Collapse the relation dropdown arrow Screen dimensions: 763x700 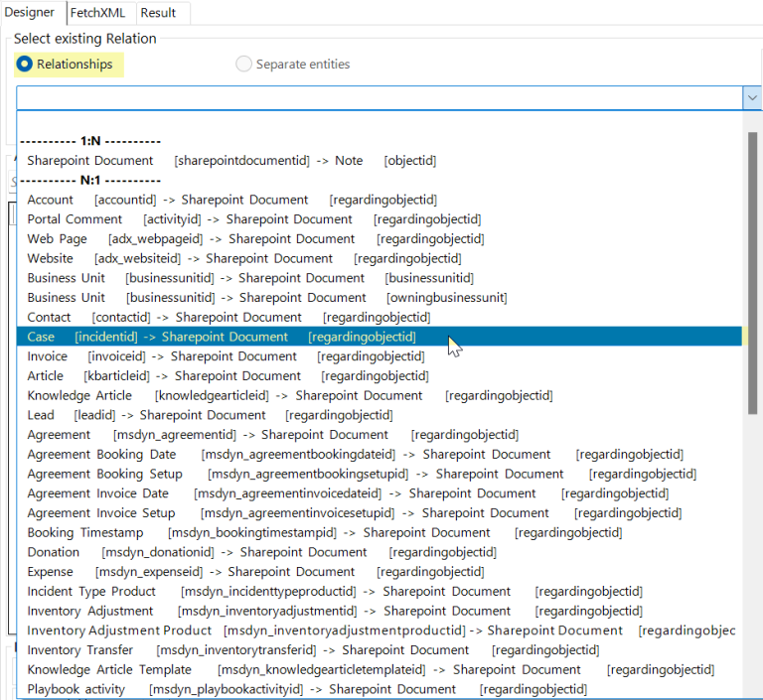752,97
